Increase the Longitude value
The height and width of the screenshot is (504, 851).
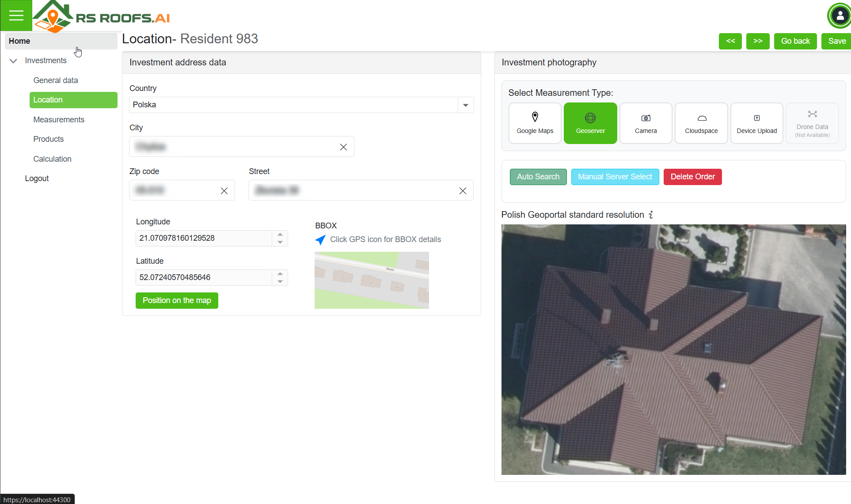click(x=280, y=235)
